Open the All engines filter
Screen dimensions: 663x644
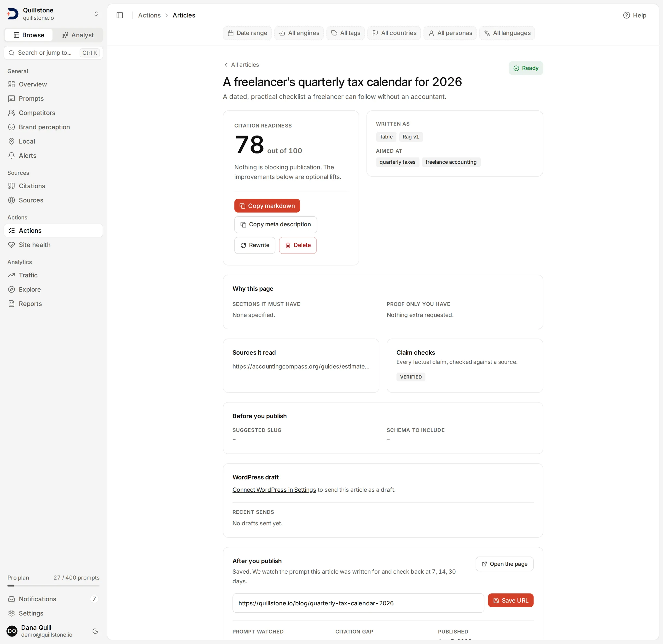[299, 33]
